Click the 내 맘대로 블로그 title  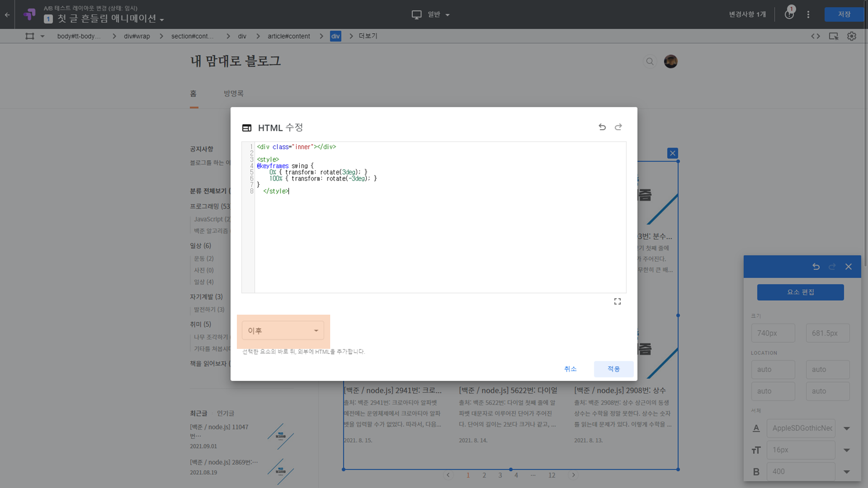click(236, 61)
